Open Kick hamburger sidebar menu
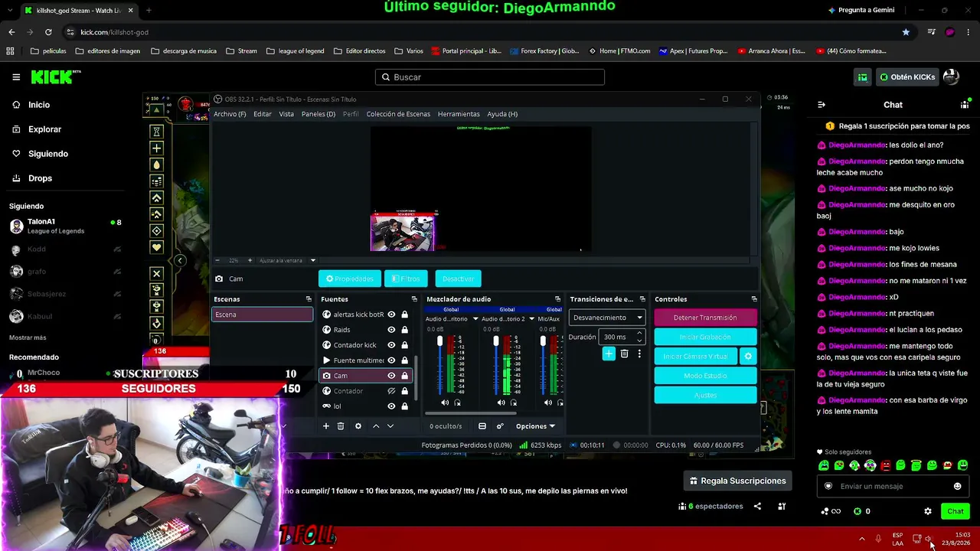 coord(16,77)
